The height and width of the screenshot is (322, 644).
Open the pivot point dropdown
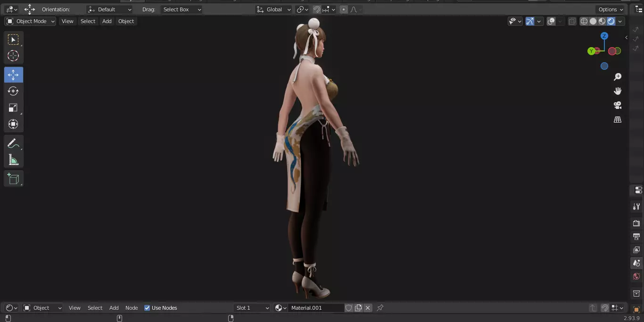coord(302,9)
